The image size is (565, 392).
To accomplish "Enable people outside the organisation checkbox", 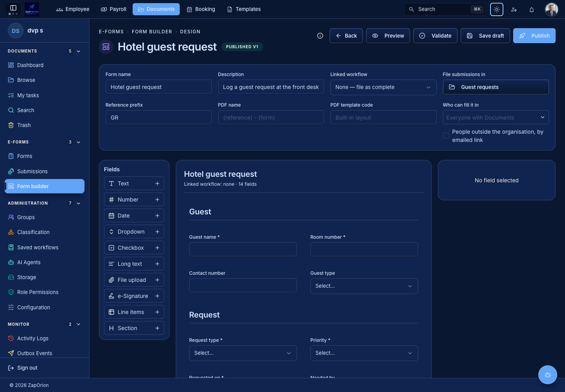I will tap(446, 136).
